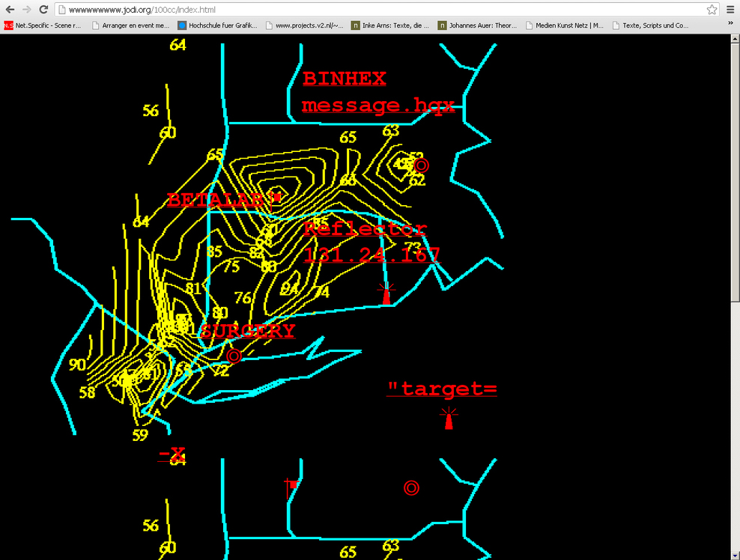
Task: Open the BETALAB link
Action: (216, 200)
